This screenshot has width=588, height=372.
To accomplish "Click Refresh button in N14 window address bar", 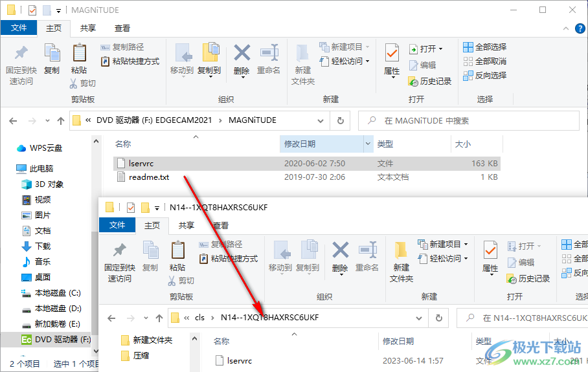I will click(x=438, y=318).
